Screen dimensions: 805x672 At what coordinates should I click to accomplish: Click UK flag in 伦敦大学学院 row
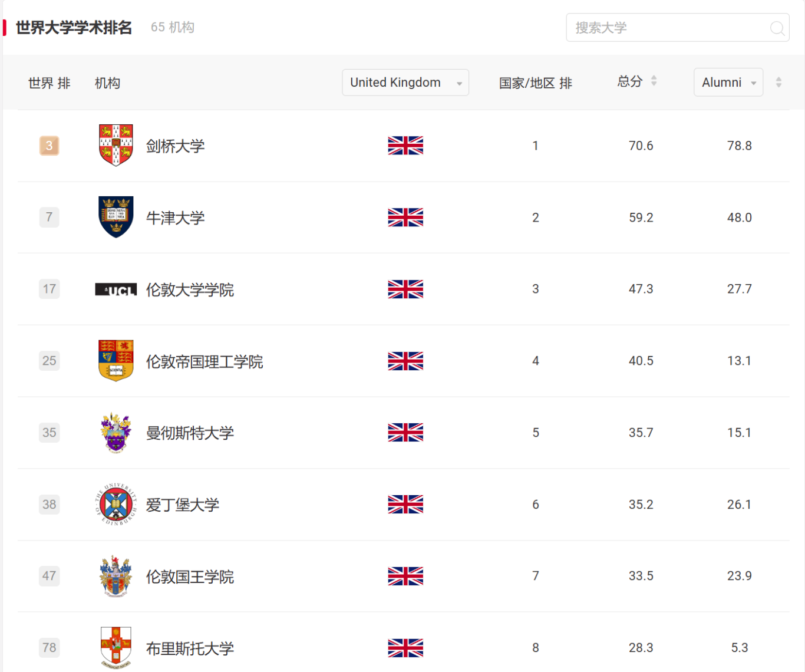405,289
